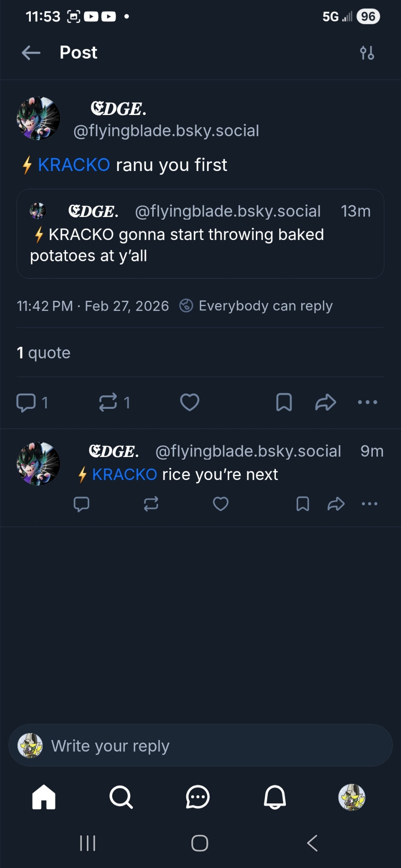Open more options on main post
This screenshot has width=401, height=868.
tap(368, 402)
